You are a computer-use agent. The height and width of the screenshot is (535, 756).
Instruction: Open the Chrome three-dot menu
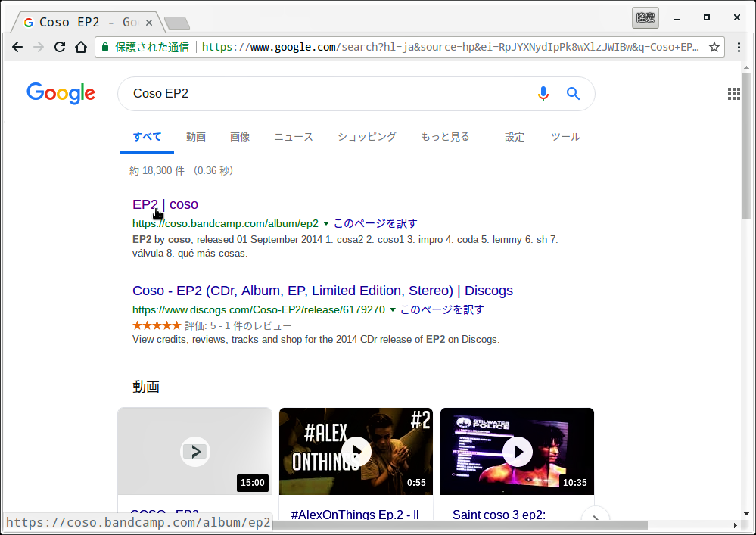point(739,47)
